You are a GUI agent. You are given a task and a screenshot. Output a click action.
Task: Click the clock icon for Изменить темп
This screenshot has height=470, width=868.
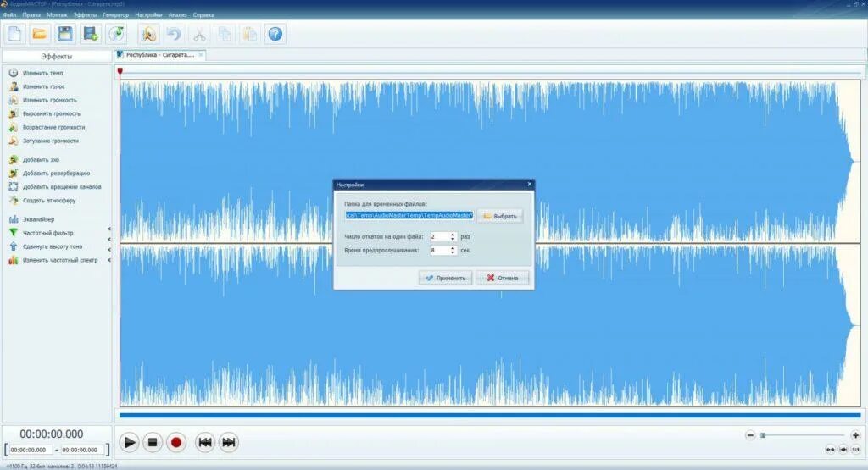[14, 73]
